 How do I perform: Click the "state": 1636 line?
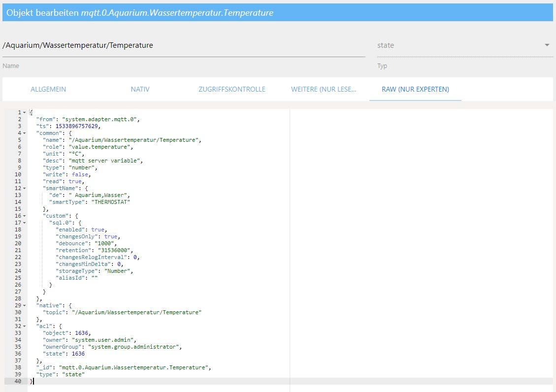(x=64, y=354)
